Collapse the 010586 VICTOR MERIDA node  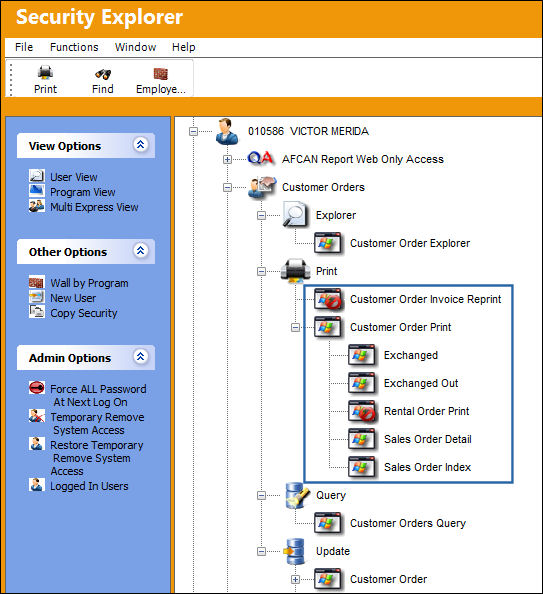[193, 131]
